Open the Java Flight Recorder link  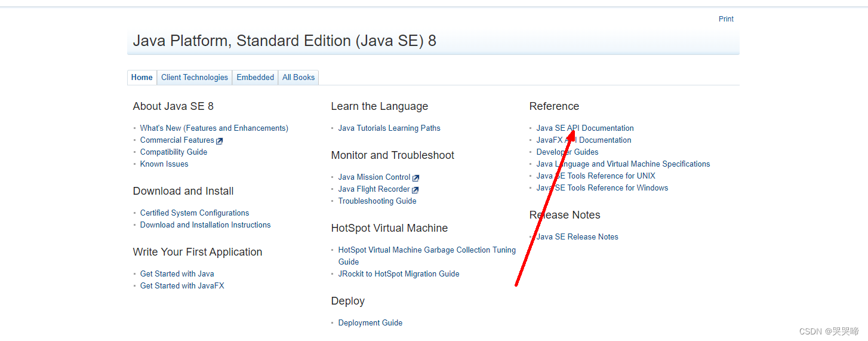pyautogui.click(x=374, y=189)
